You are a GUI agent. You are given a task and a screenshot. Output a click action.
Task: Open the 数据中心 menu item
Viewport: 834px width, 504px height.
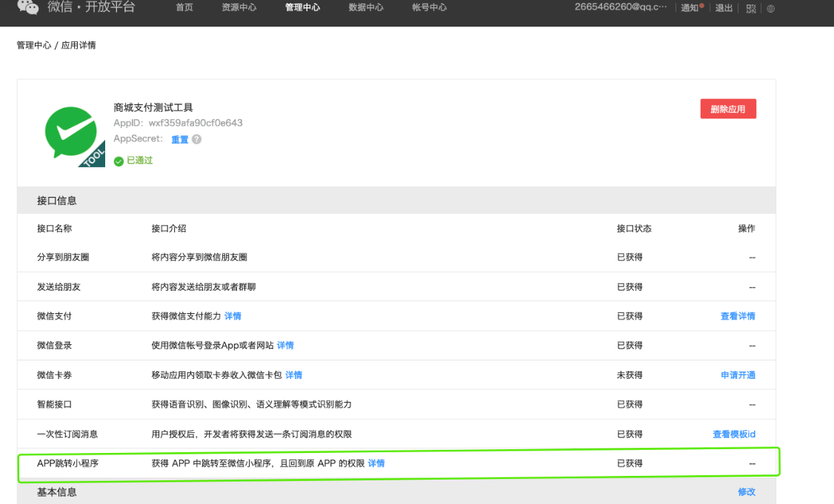coord(366,7)
